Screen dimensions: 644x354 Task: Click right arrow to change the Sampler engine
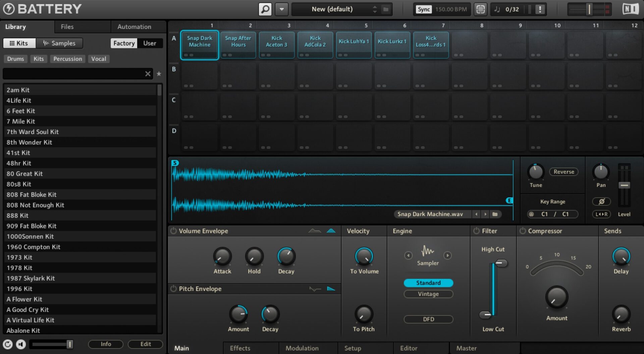[x=448, y=255]
